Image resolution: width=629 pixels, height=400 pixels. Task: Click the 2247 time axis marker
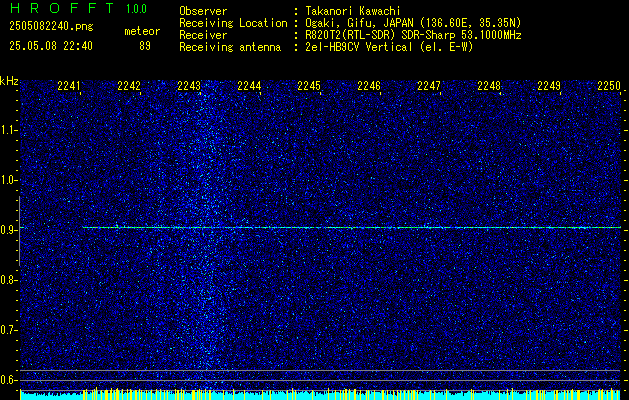(429, 86)
